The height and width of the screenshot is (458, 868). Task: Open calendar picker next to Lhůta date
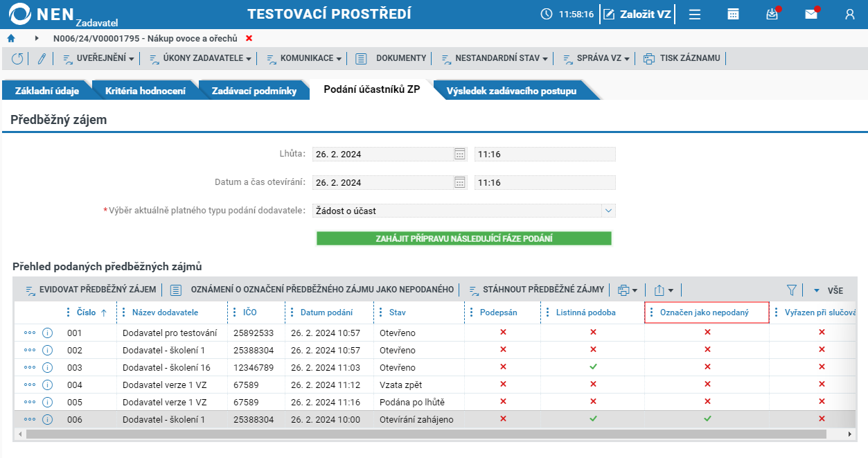pos(460,154)
